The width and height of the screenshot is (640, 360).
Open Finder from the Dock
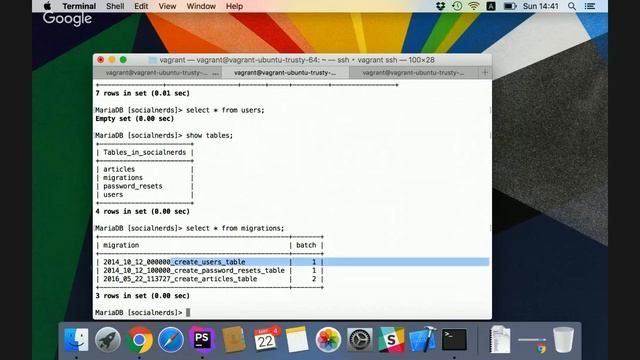tap(76, 340)
